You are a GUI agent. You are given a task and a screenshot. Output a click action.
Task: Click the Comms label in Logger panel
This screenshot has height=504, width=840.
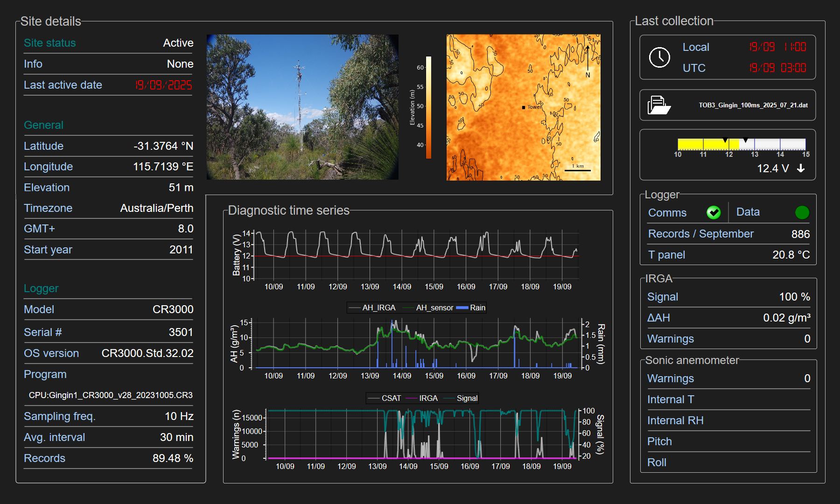point(667,213)
